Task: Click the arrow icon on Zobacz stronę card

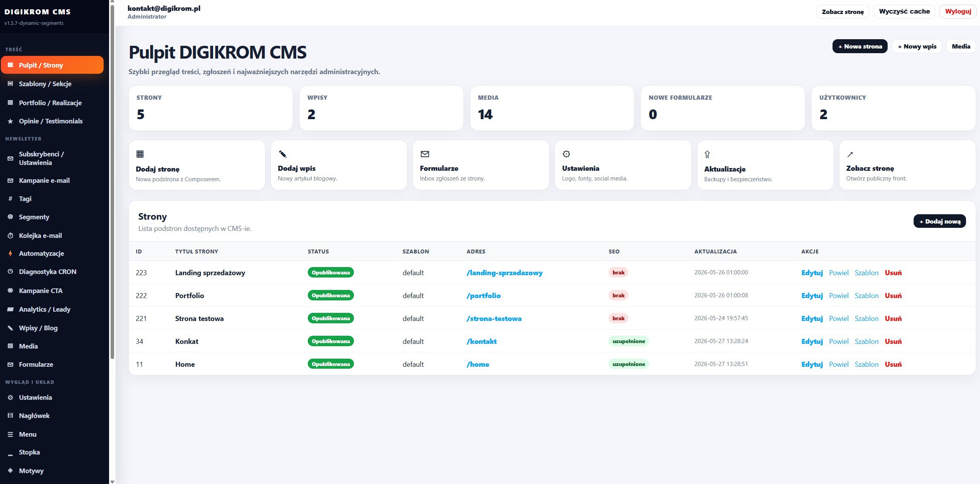Action: point(850,154)
